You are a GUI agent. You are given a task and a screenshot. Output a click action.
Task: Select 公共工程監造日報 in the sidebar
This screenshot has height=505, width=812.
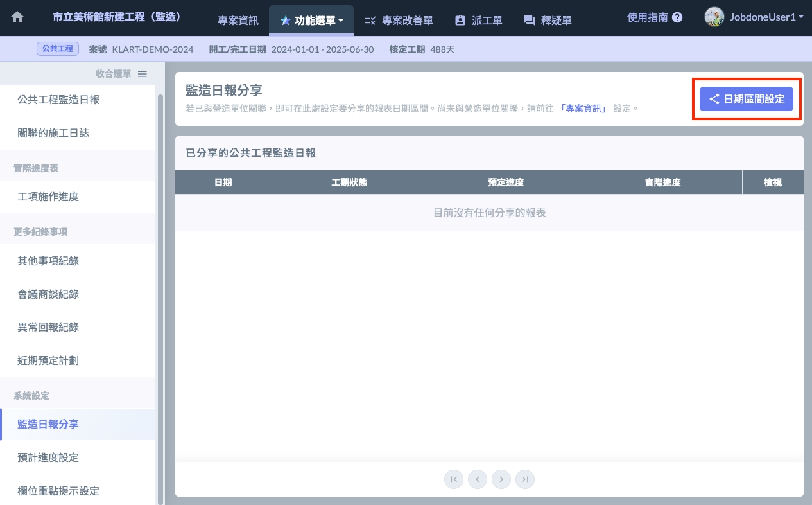58,100
